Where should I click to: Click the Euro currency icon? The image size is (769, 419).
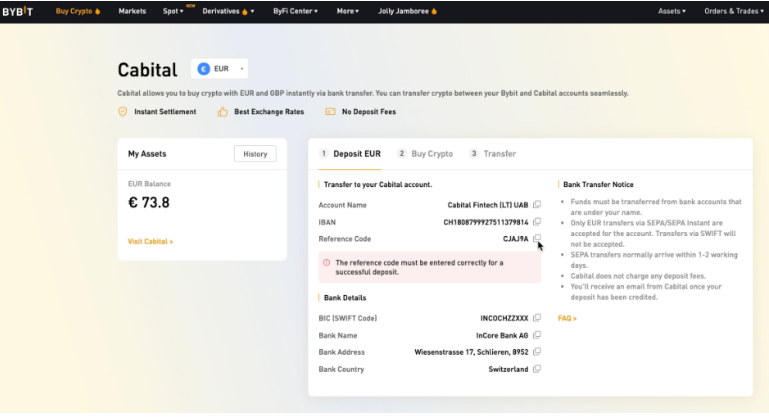point(204,69)
